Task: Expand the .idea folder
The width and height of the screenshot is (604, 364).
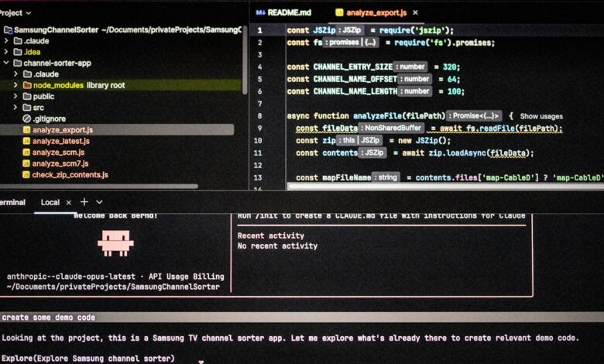Action: tap(7, 52)
